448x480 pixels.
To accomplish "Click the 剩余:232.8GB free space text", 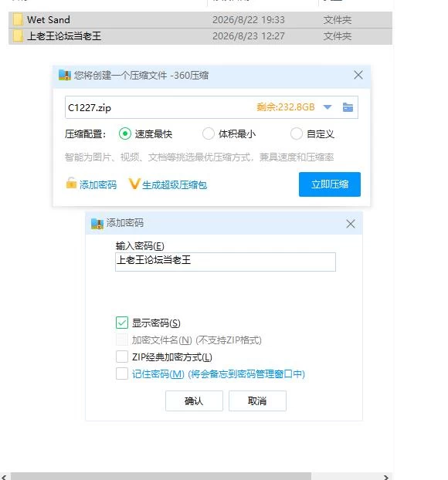I will [x=286, y=107].
